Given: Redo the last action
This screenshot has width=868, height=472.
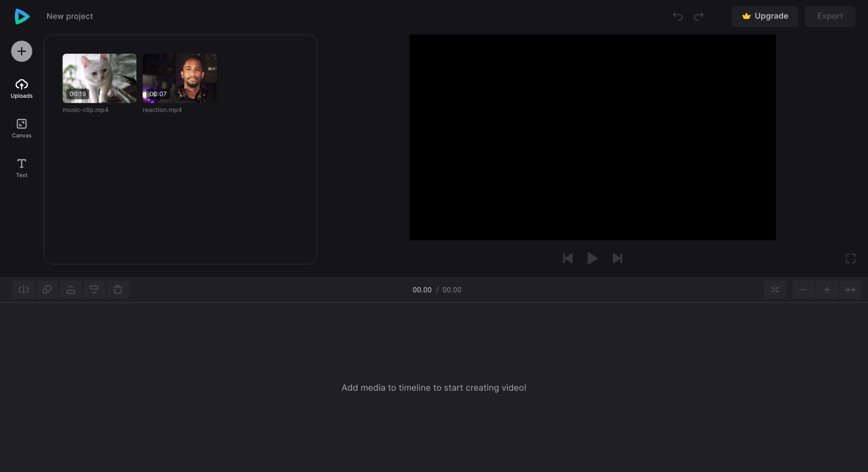Looking at the screenshot, I should 699,16.
